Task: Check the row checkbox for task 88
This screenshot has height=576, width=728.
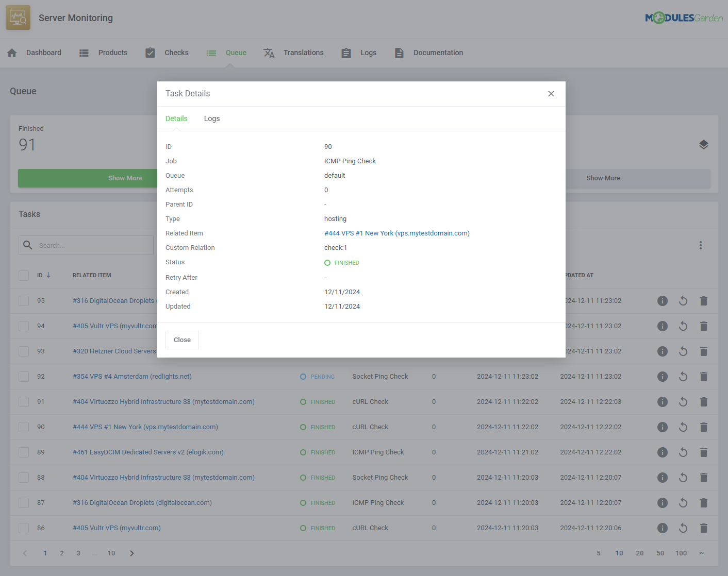Action: (x=23, y=477)
